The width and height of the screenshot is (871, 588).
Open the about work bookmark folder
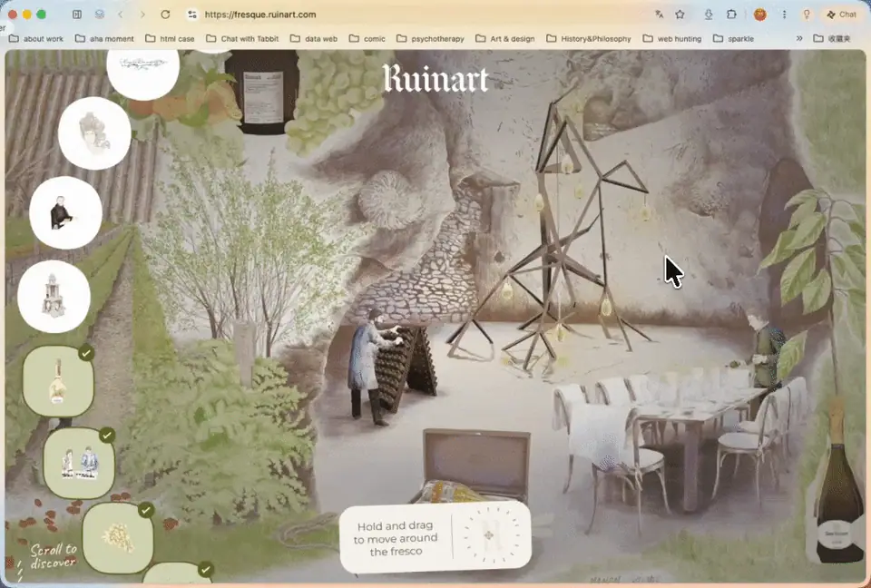point(36,38)
